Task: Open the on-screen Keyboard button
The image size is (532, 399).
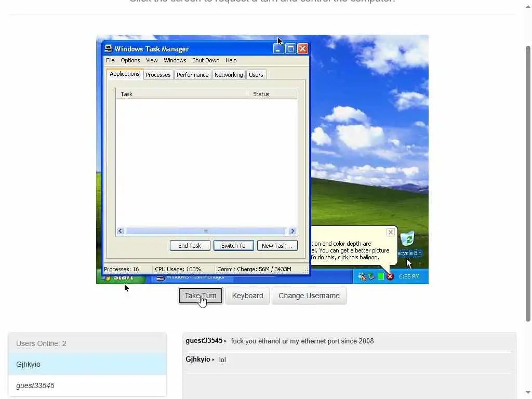Action: (x=247, y=296)
